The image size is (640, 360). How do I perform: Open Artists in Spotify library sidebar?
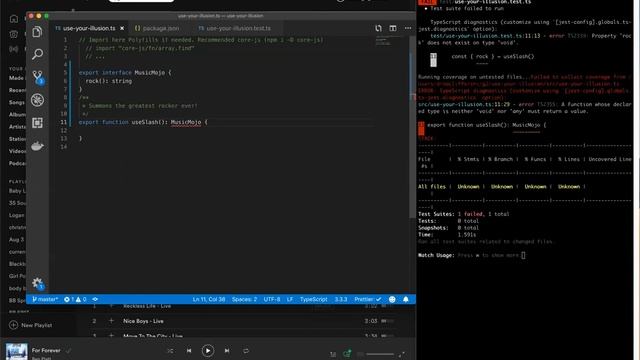(x=17, y=127)
